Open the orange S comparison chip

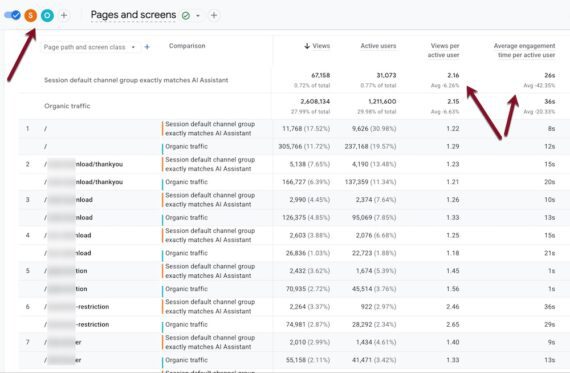pyautogui.click(x=31, y=15)
